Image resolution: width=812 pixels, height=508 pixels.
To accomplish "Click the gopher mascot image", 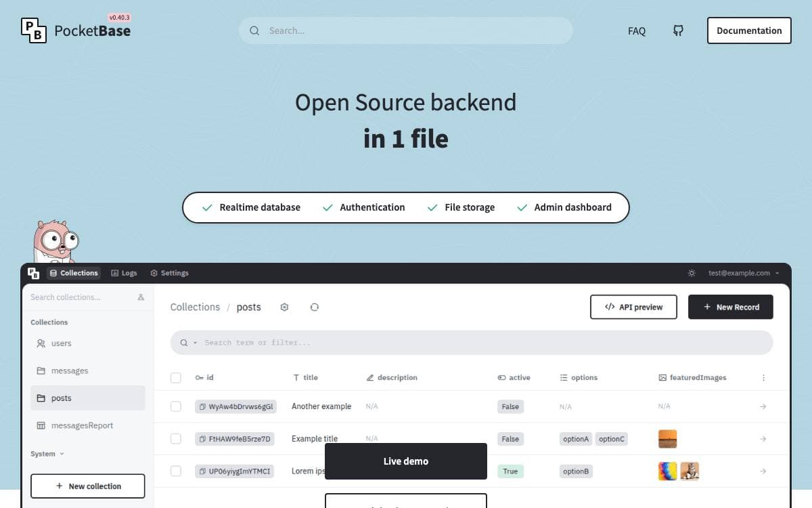I will point(55,240).
